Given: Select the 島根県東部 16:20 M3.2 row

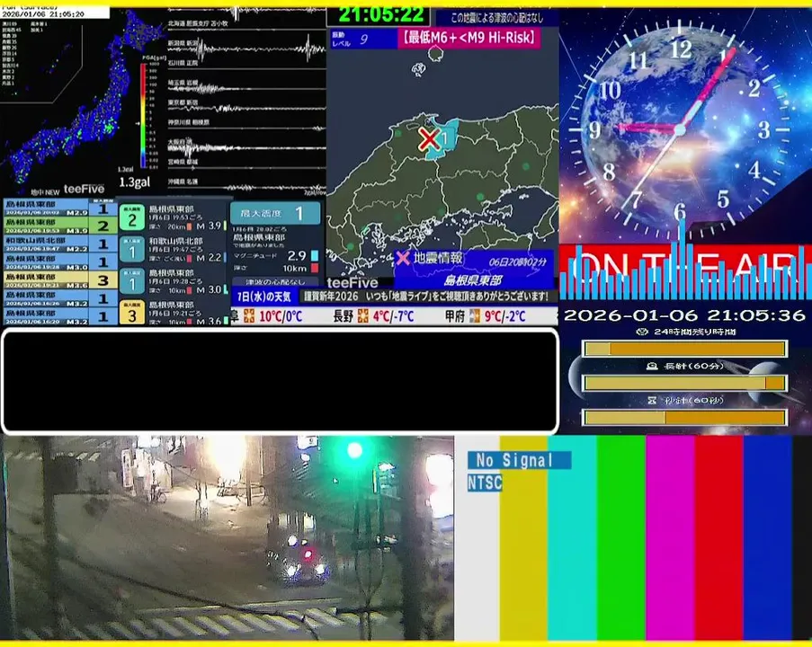Looking at the screenshot, I should point(60,315).
